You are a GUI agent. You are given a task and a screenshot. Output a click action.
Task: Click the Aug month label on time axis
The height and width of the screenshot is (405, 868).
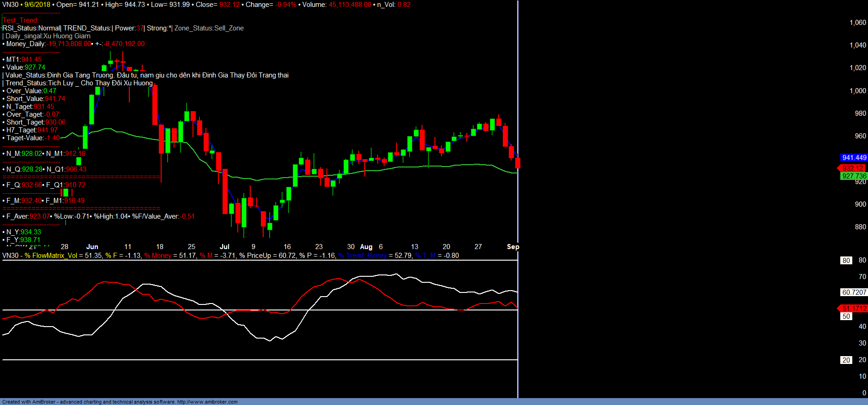coord(366,247)
